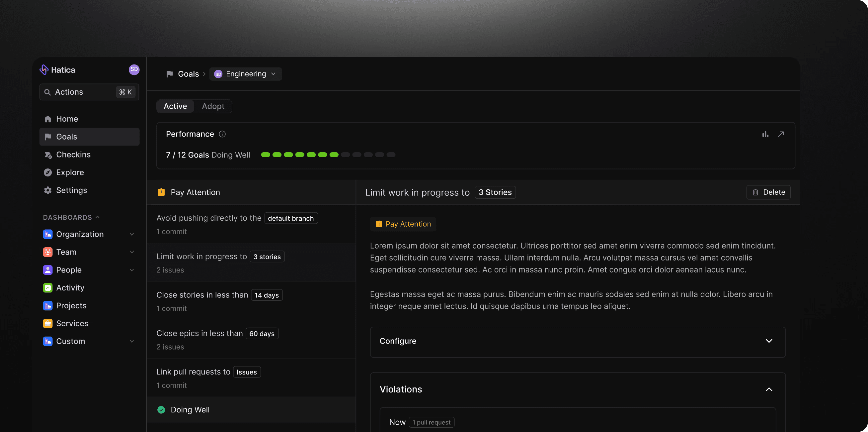
Task: Open Checkins from the sidebar
Action: [73, 155]
